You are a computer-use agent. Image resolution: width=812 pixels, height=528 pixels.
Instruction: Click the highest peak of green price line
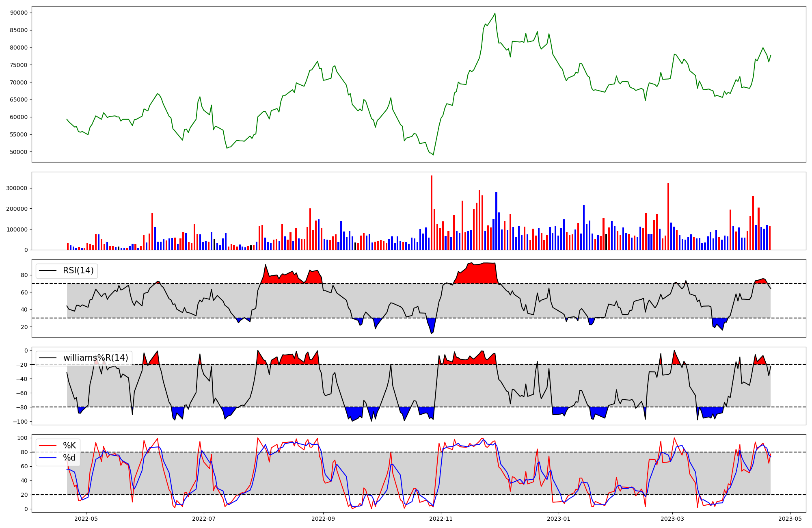pos(495,13)
